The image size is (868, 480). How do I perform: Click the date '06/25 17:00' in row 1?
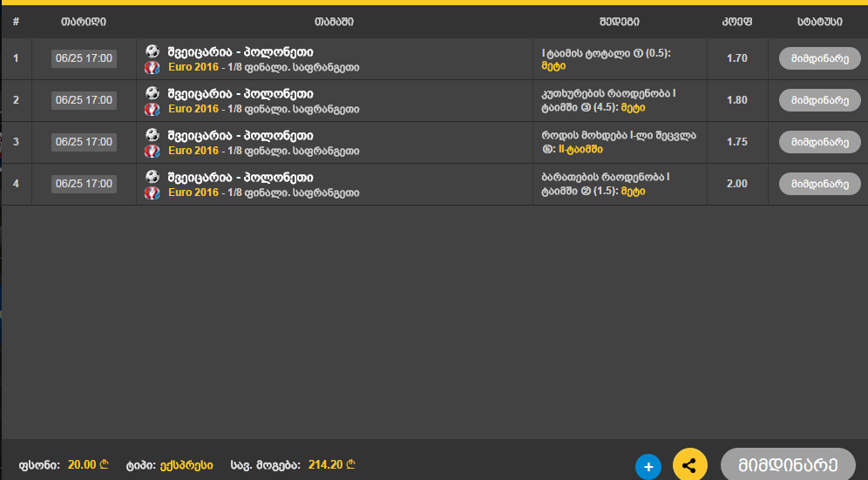pos(85,58)
